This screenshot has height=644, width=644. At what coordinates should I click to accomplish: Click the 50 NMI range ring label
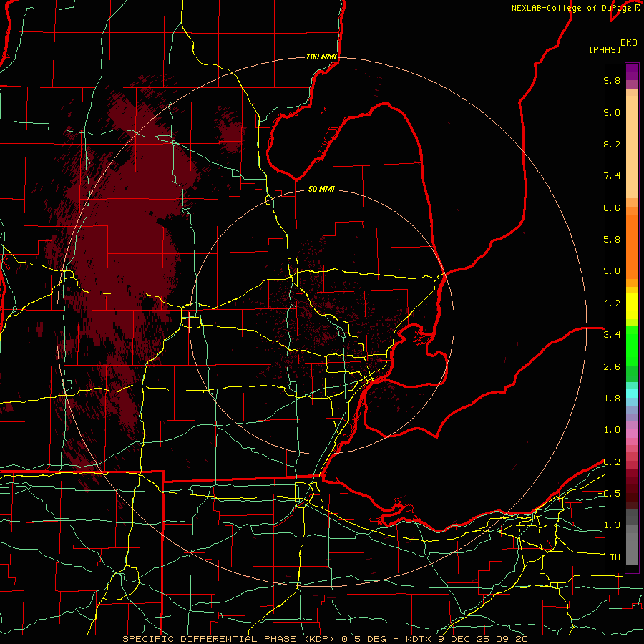tap(321, 189)
